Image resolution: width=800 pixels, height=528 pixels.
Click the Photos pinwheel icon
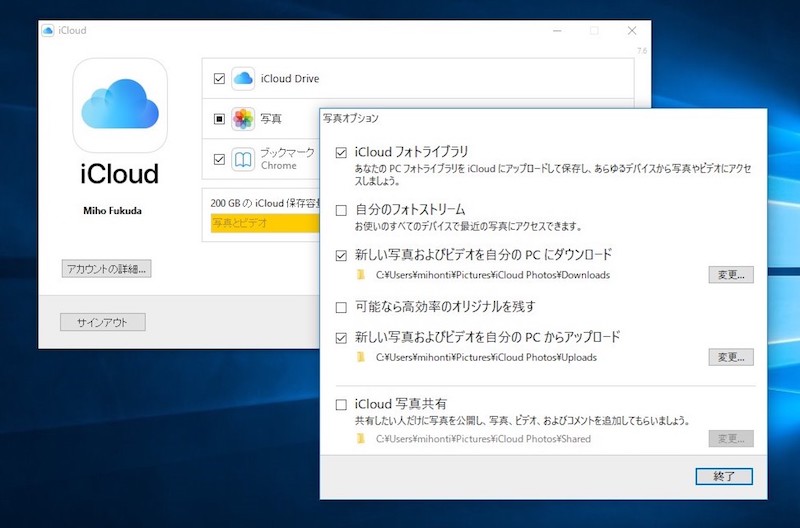coord(243,119)
